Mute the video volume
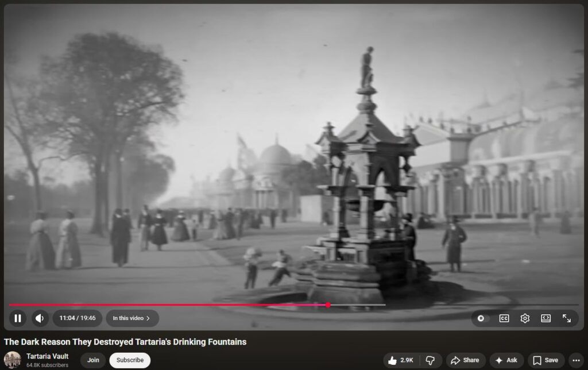The width and height of the screenshot is (588, 370). coord(40,318)
